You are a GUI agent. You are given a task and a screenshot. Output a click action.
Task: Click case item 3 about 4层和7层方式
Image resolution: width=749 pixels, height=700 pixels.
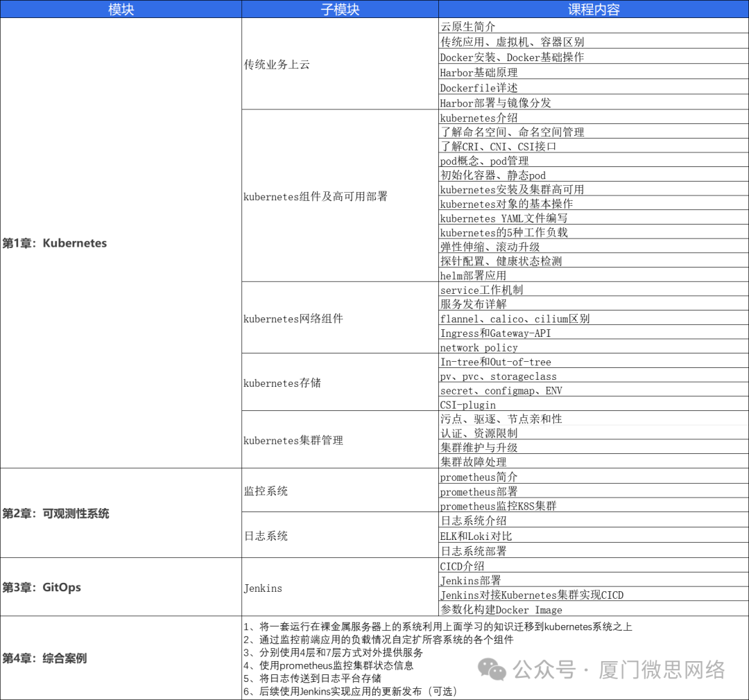click(x=333, y=652)
